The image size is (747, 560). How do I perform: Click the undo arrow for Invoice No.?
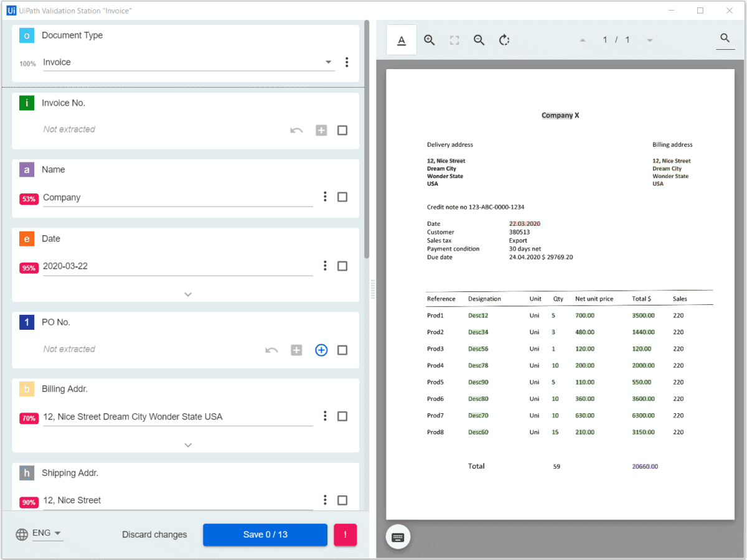click(296, 130)
